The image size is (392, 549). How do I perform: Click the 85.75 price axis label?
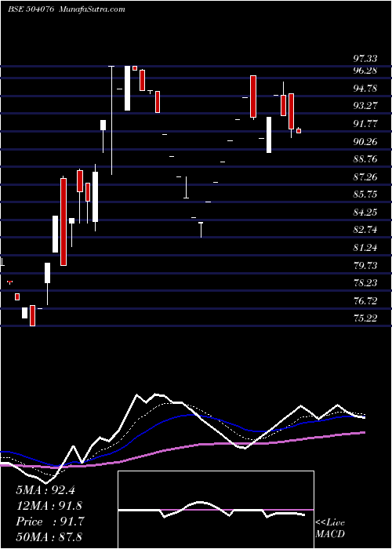coord(365,195)
